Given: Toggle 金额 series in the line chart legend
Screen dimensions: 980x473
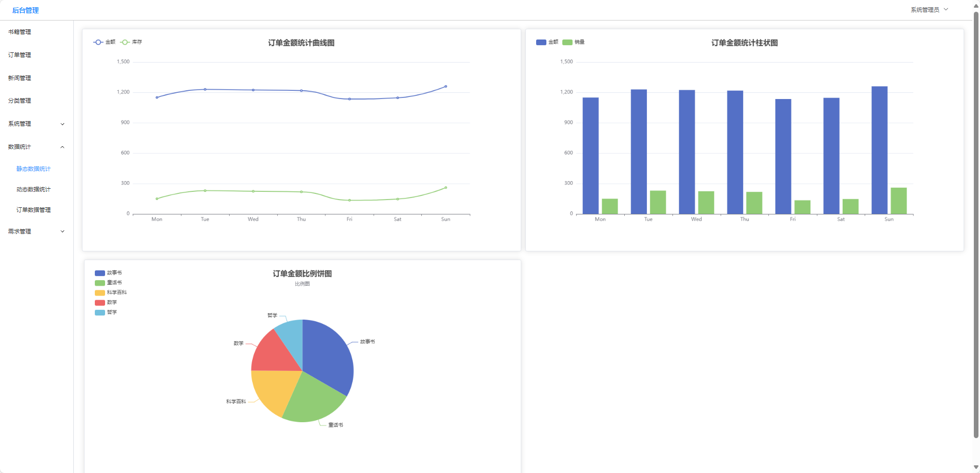Looking at the screenshot, I should (x=105, y=42).
